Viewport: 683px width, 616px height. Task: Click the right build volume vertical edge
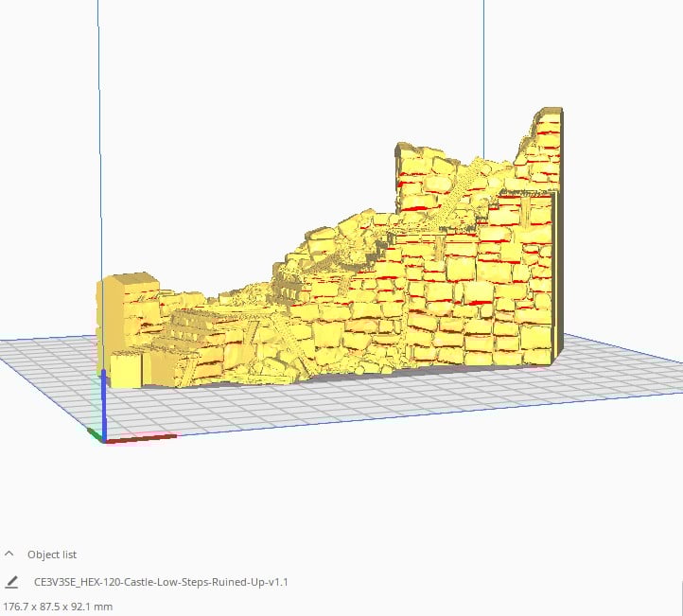point(483,79)
